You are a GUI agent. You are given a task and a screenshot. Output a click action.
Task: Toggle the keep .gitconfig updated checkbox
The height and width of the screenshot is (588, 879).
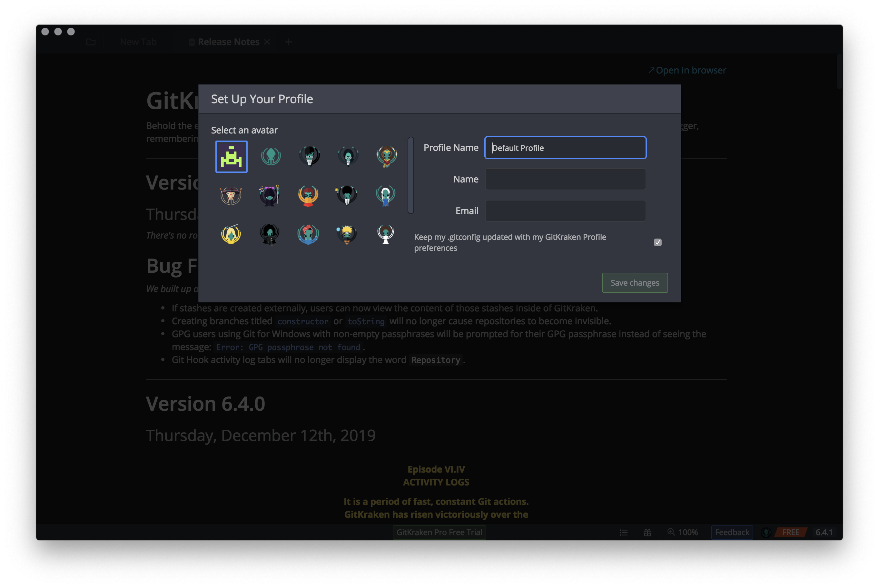click(x=657, y=243)
